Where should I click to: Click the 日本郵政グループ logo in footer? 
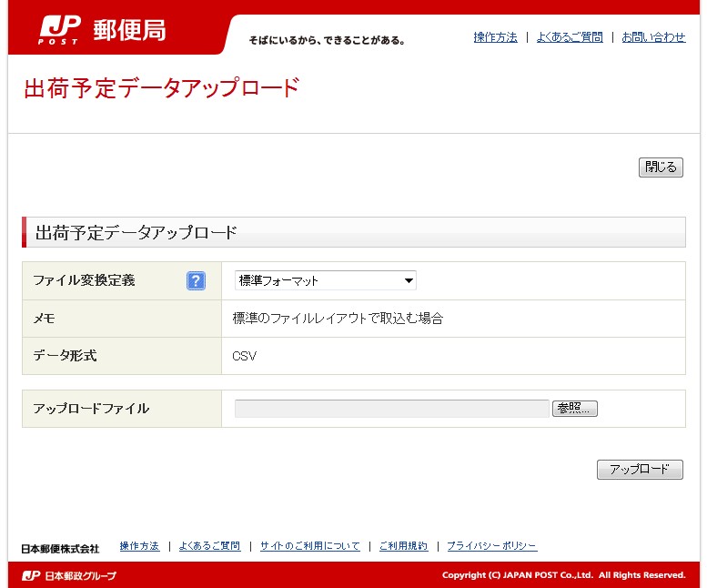pos(69,575)
